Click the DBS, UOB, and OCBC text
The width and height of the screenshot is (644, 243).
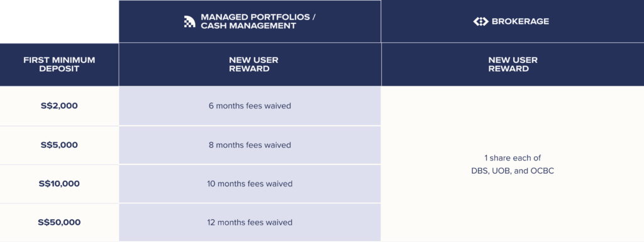(x=513, y=171)
